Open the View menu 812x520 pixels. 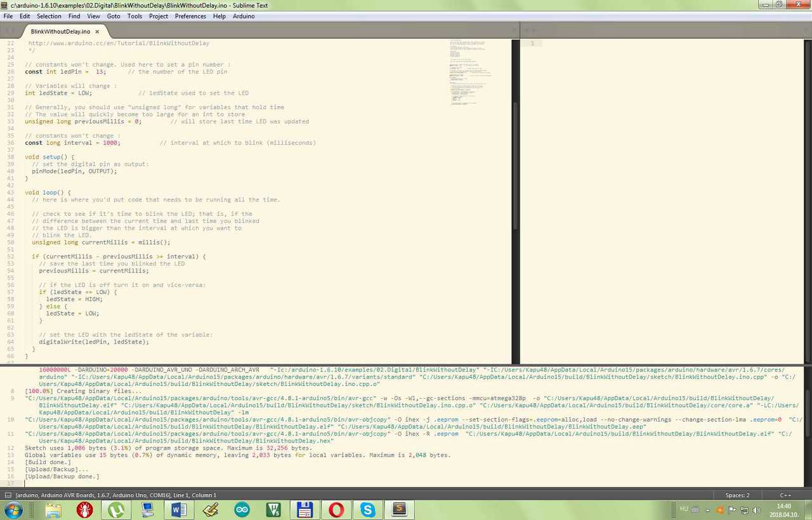[93, 16]
